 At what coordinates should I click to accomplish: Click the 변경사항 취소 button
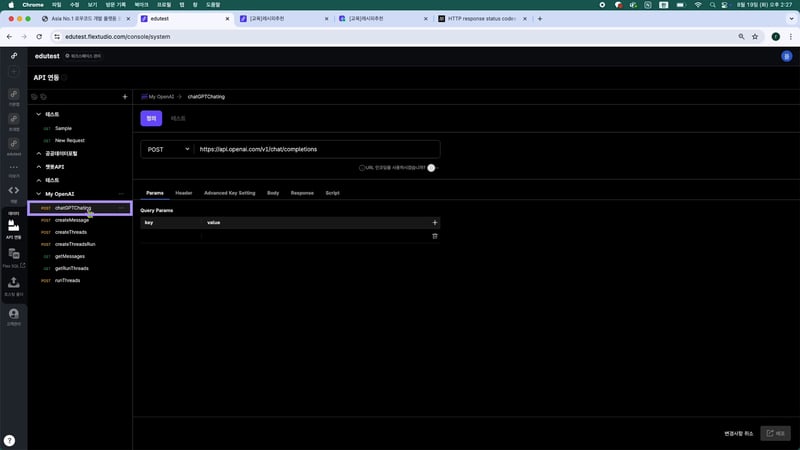(739, 433)
